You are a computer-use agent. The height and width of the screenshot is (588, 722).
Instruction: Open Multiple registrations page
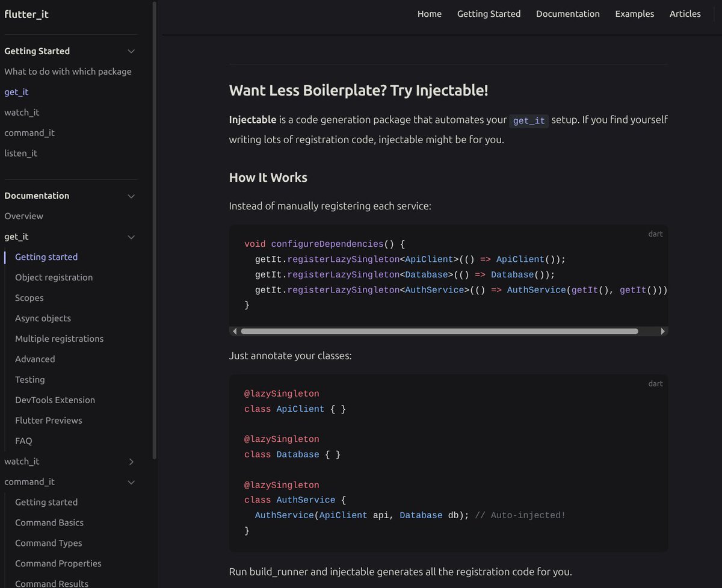click(x=59, y=339)
